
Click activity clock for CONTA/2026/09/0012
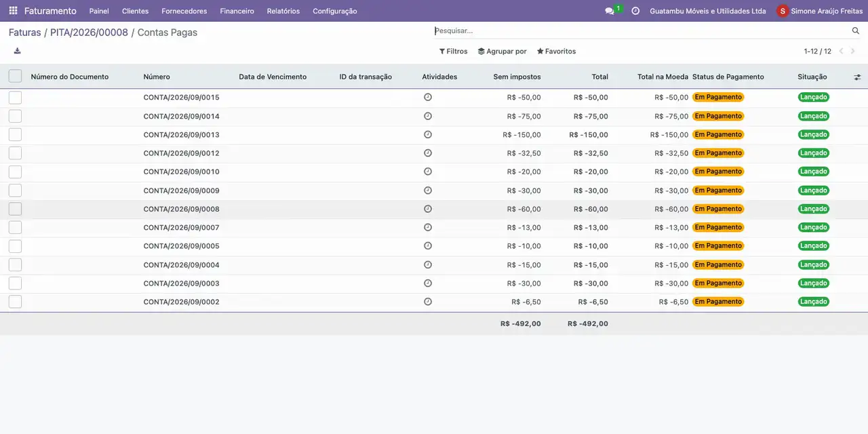[428, 153]
